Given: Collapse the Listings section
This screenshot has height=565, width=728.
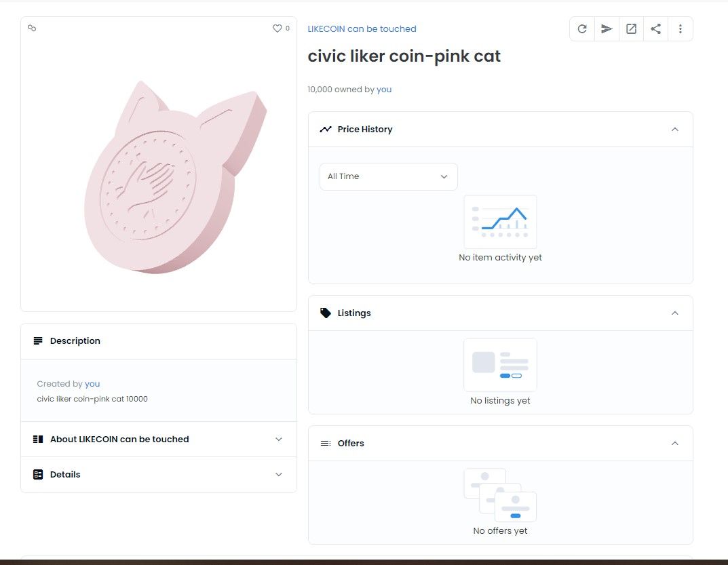Looking at the screenshot, I should click(674, 313).
